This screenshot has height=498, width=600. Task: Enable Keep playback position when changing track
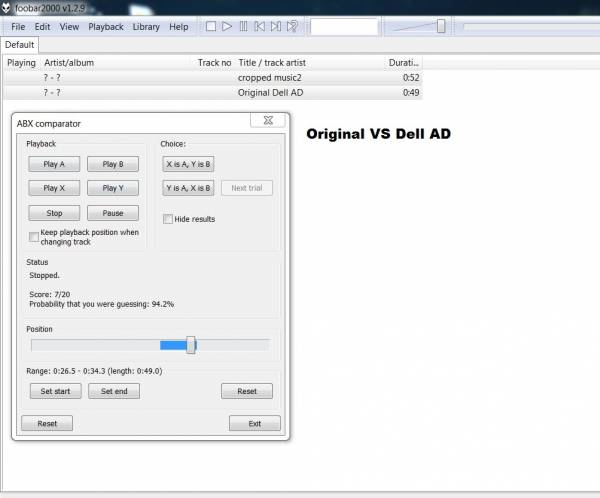(34, 237)
